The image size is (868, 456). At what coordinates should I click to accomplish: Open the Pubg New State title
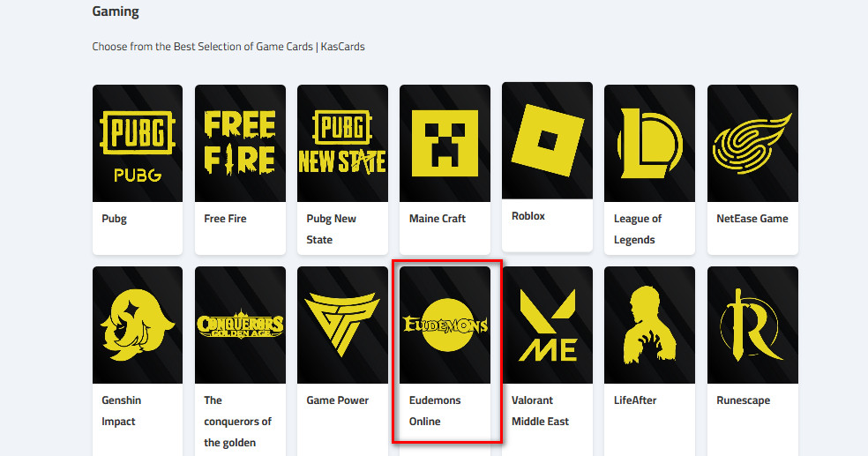coord(331,229)
